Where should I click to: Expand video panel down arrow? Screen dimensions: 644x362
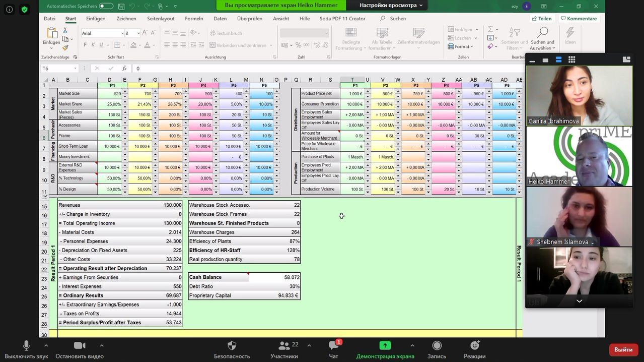(579, 301)
